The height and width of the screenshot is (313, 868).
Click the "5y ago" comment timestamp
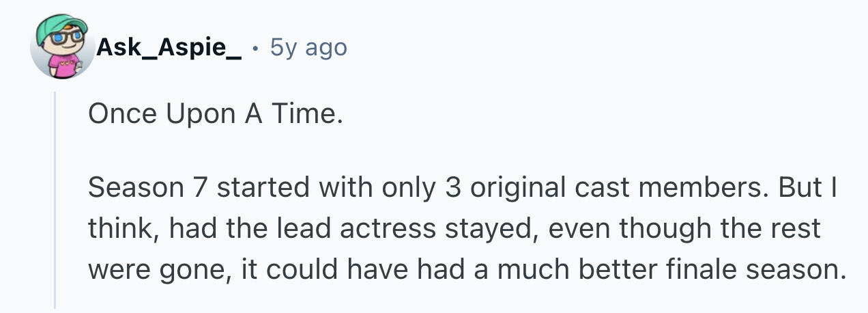308,47
